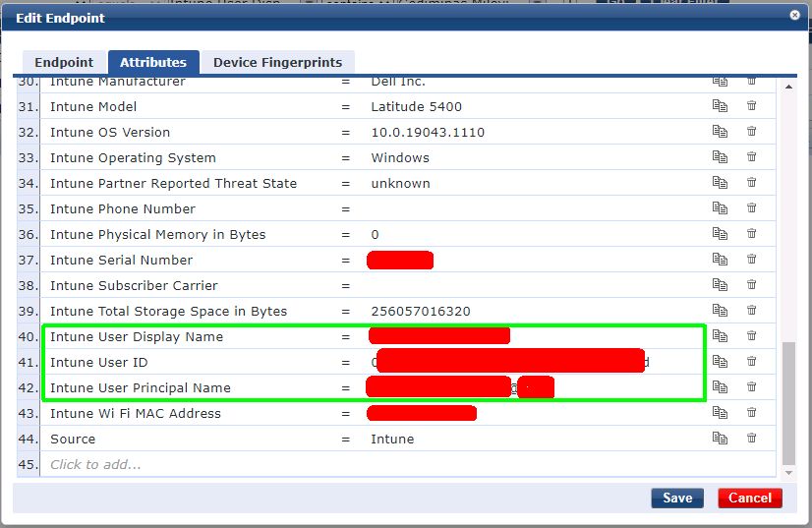Click the 'Intune User ID' attribute name
The height and width of the screenshot is (528, 812).
[99, 362]
